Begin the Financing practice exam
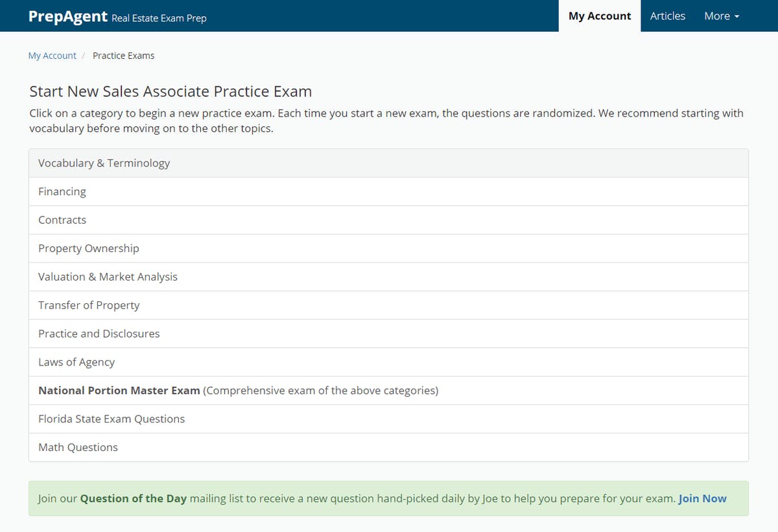Screen dimensions: 778x532 pos(62,192)
